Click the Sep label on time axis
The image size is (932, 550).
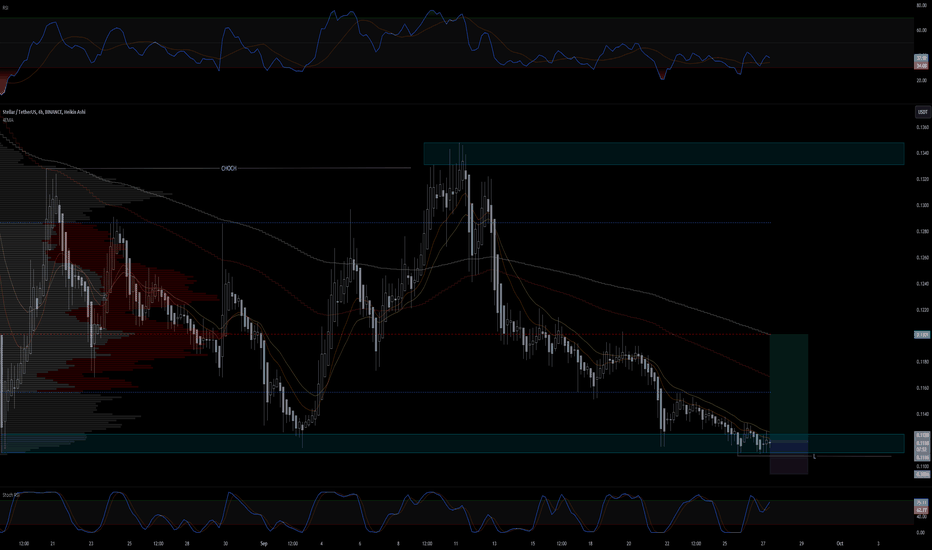click(x=264, y=543)
